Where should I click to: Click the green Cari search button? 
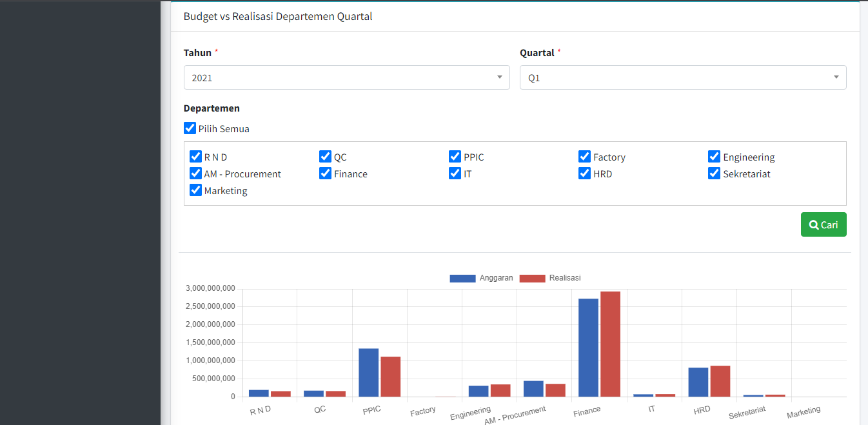click(823, 224)
